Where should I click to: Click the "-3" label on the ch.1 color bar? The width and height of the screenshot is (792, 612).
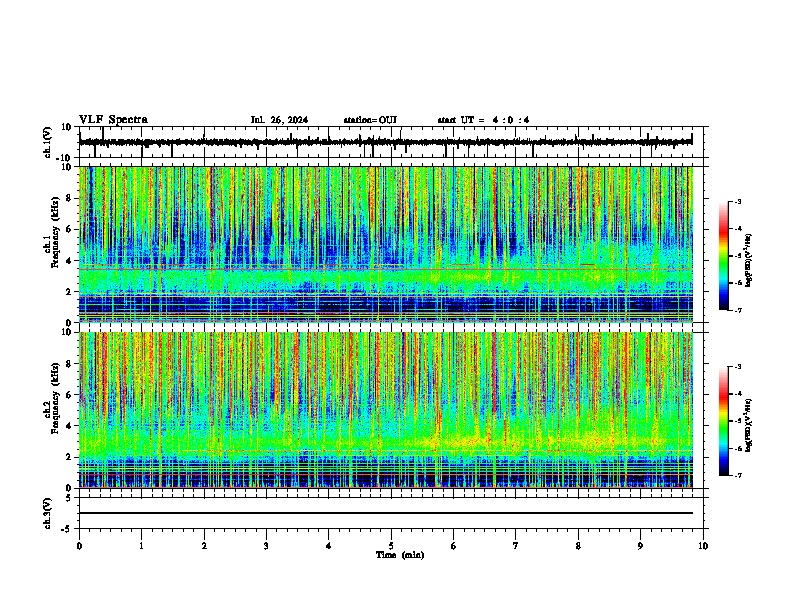pyautogui.click(x=738, y=201)
